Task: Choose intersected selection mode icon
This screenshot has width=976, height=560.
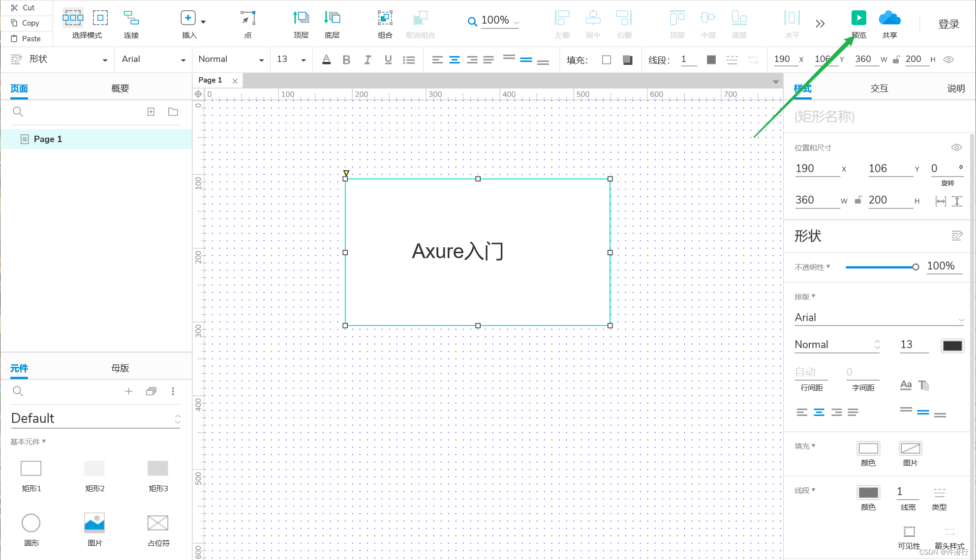Action: click(x=73, y=18)
